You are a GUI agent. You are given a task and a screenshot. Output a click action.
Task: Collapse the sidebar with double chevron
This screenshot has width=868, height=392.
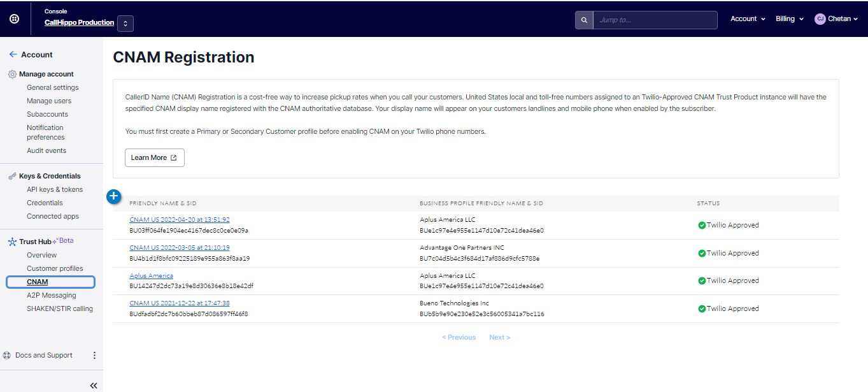pyautogui.click(x=94, y=385)
